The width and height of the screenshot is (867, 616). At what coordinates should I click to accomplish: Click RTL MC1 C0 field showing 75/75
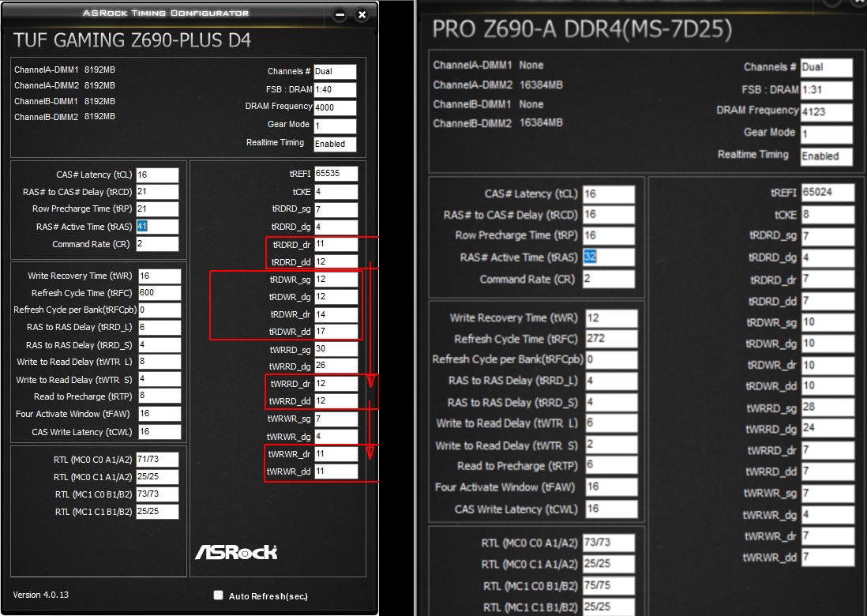tap(609, 585)
